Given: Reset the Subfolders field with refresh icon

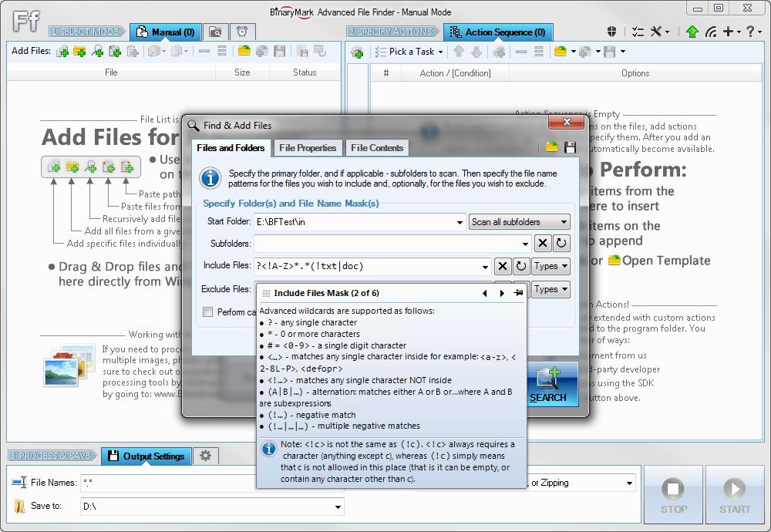Looking at the screenshot, I should tap(561, 243).
